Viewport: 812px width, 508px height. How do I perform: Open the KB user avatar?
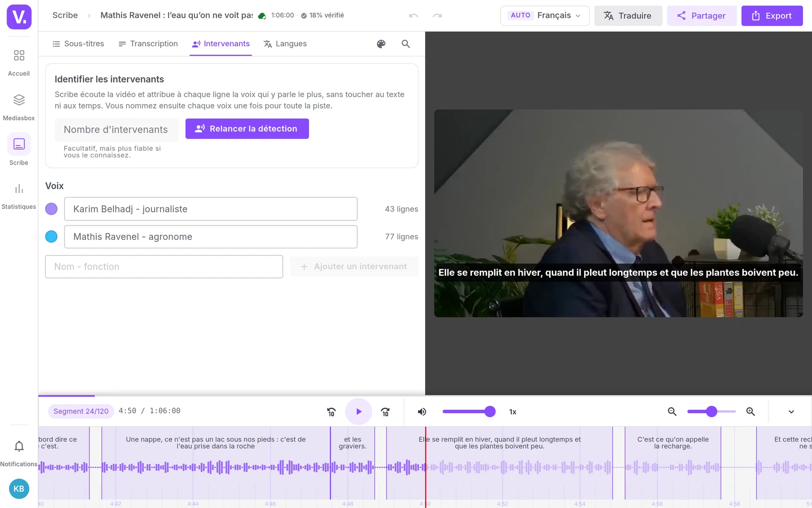pyautogui.click(x=19, y=489)
